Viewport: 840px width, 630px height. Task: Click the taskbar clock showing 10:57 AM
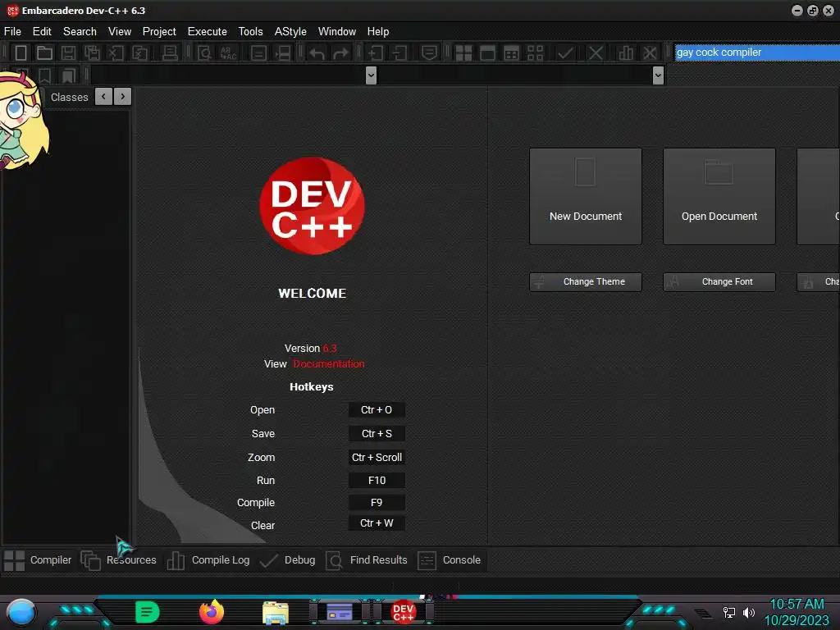(x=797, y=605)
